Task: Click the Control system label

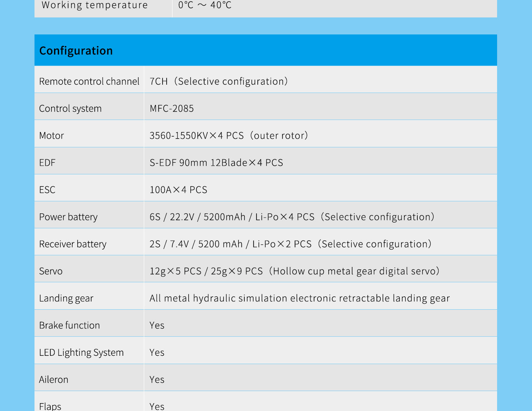Action: point(70,108)
